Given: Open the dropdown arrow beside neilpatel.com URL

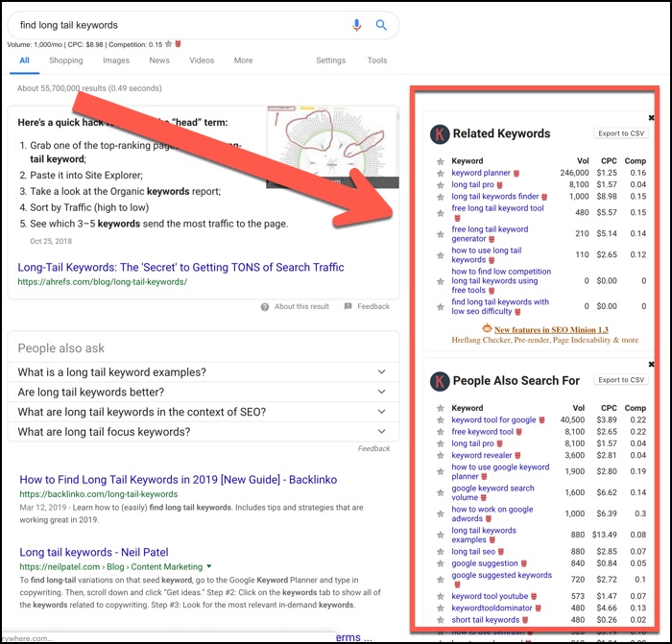Looking at the screenshot, I should coord(208,566).
